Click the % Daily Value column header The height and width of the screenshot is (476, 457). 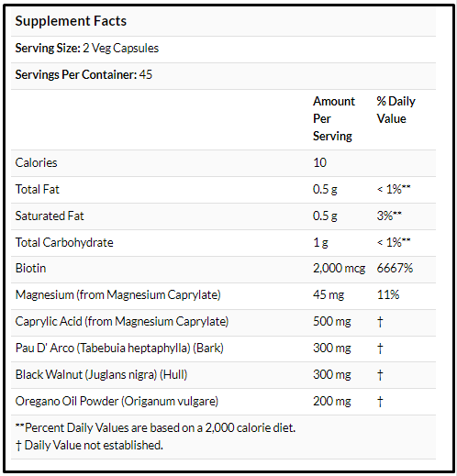pyautogui.click(x=396, y=110)
